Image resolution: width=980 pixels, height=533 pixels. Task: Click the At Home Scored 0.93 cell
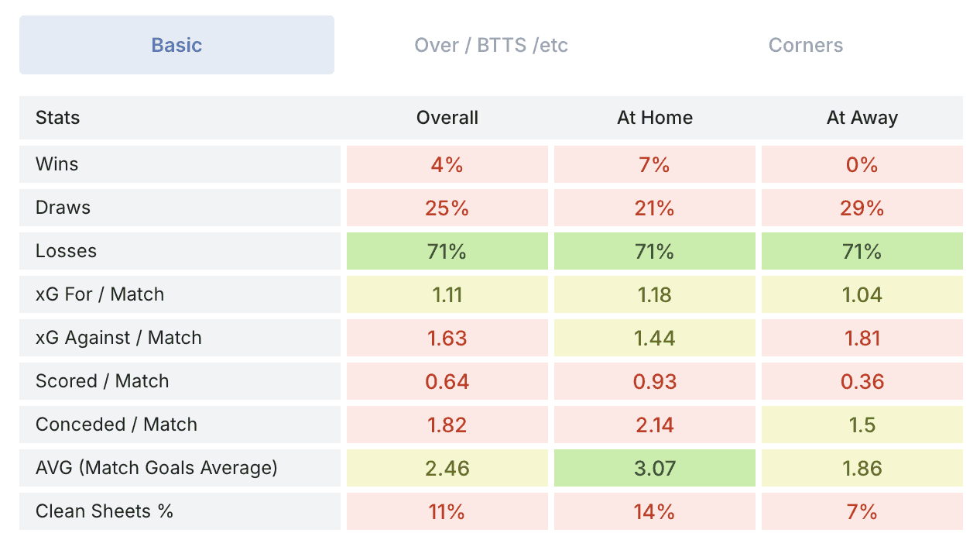[x=654, y=381]
